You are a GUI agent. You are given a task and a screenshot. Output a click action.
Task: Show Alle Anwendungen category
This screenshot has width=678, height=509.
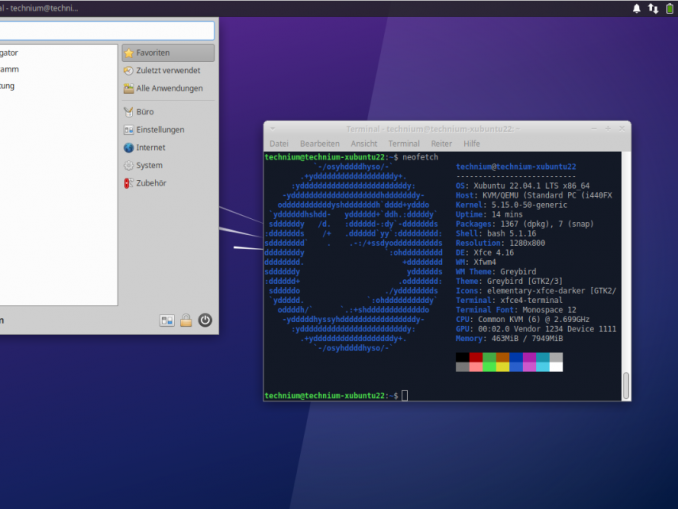pos(168,88)
